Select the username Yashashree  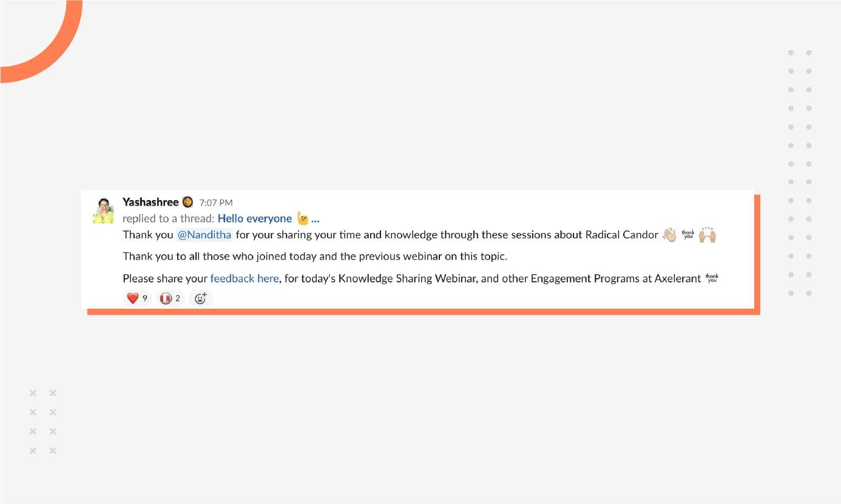pos(150,202)
